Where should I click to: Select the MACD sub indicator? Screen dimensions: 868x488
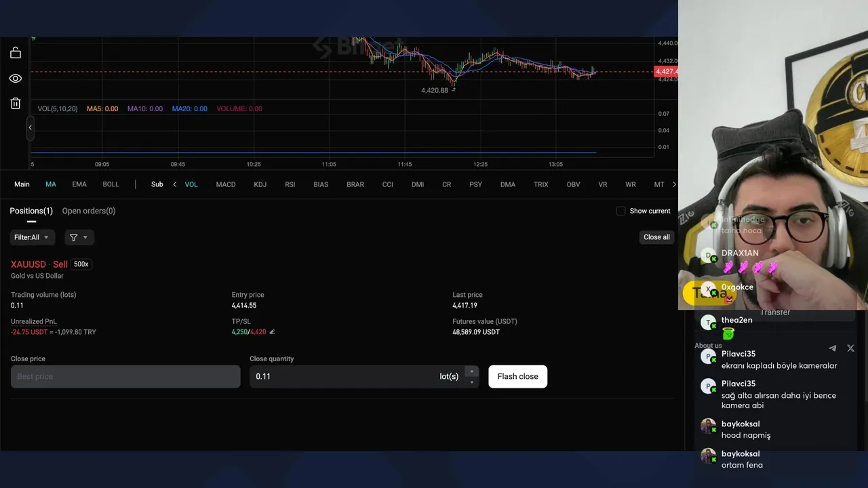(226, 184)
